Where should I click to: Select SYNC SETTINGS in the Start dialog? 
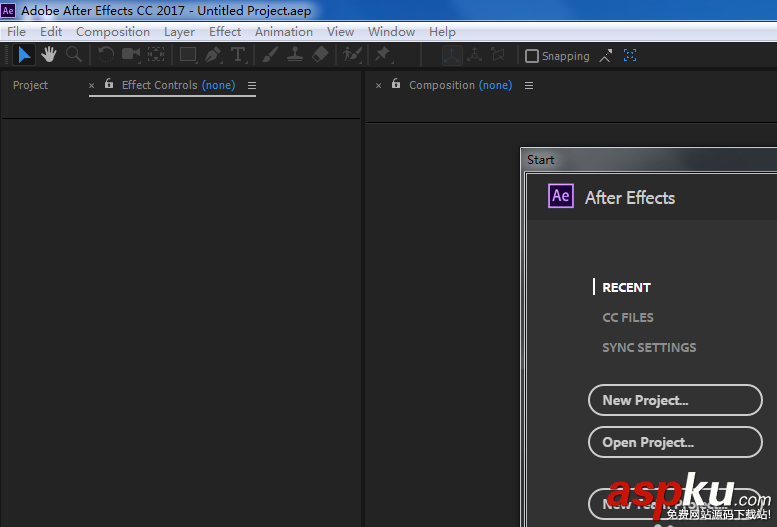649,348
